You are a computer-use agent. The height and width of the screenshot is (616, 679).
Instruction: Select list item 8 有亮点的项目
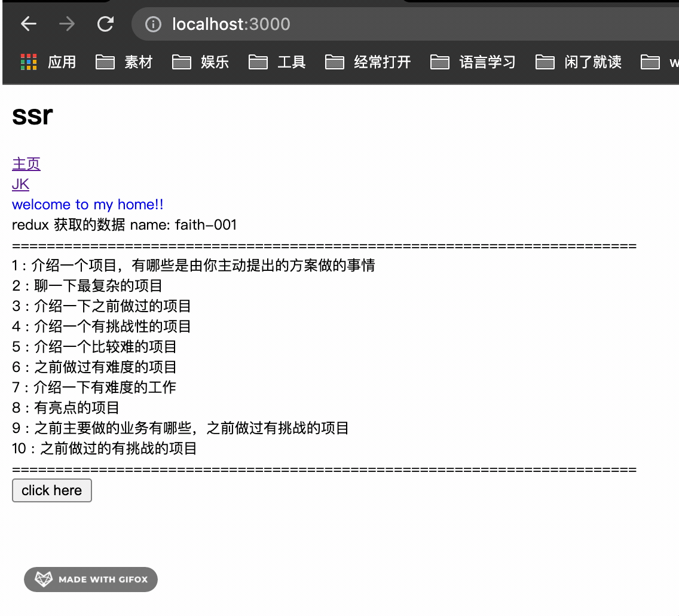tap(66, 408)
